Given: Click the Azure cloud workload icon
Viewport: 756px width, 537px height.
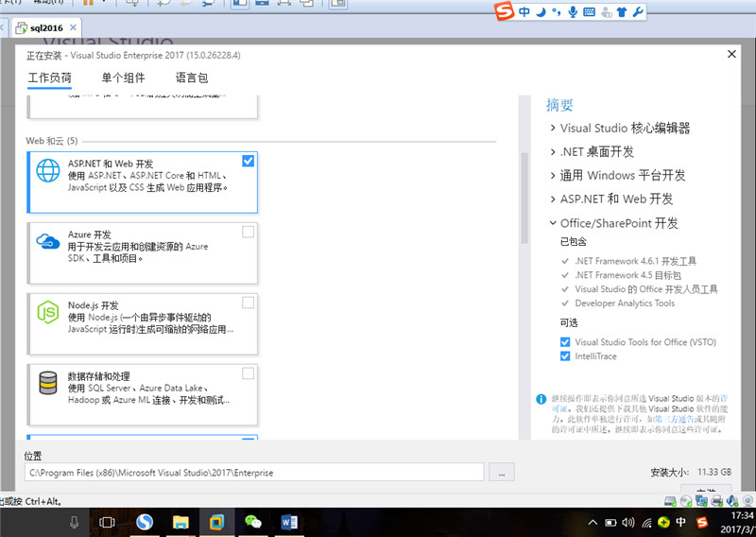Looking at the screenshot, I should (x=48, y=241).
